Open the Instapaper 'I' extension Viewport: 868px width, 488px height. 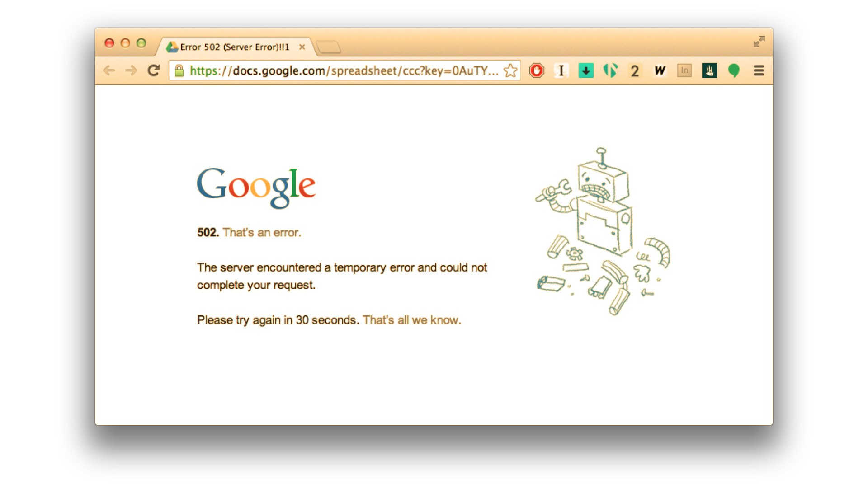(x=561, y=70)
